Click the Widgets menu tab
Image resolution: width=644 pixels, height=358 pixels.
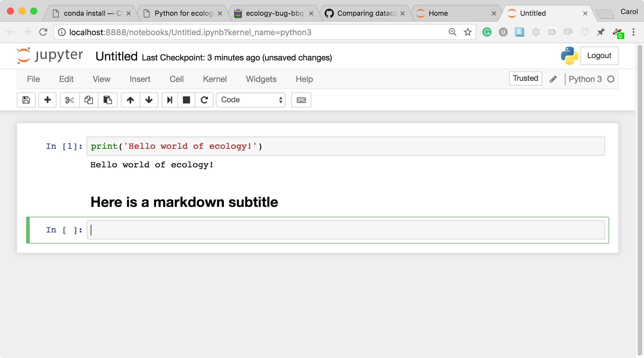(x=261, y=79)
